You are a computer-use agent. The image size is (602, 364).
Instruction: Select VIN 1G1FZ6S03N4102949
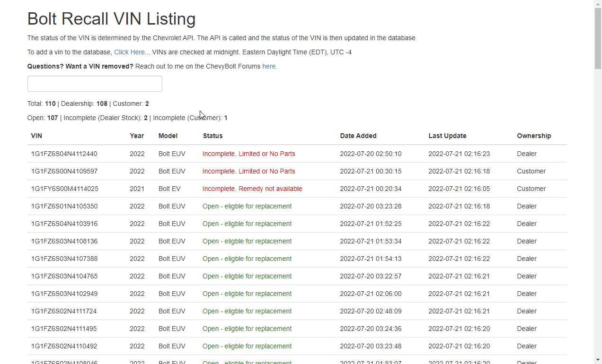64,294
